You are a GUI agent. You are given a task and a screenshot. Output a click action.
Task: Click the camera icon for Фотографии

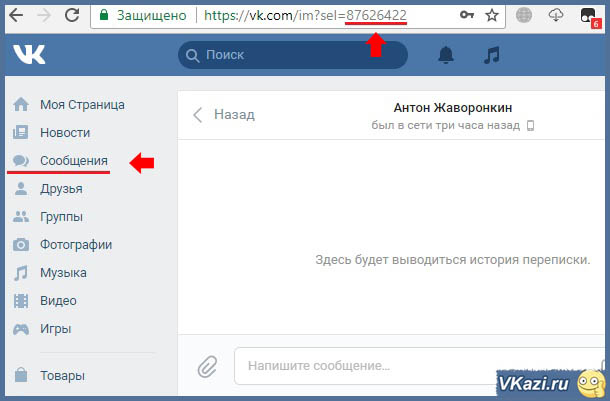pos(21,244)
